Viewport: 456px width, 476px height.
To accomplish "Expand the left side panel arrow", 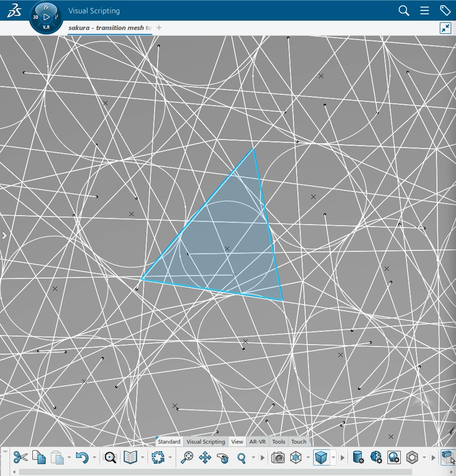I will click(4, 236).
